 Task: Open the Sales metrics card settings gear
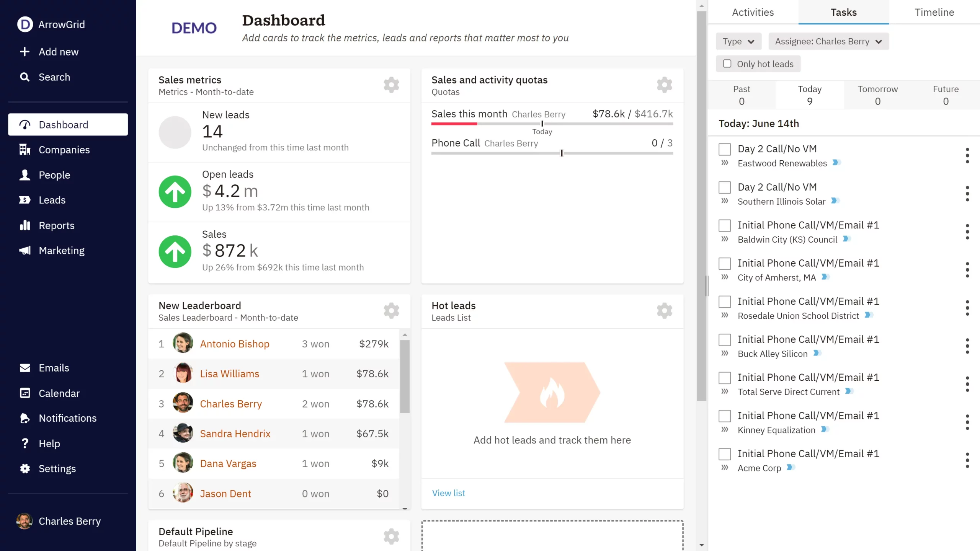click(391, 85)
